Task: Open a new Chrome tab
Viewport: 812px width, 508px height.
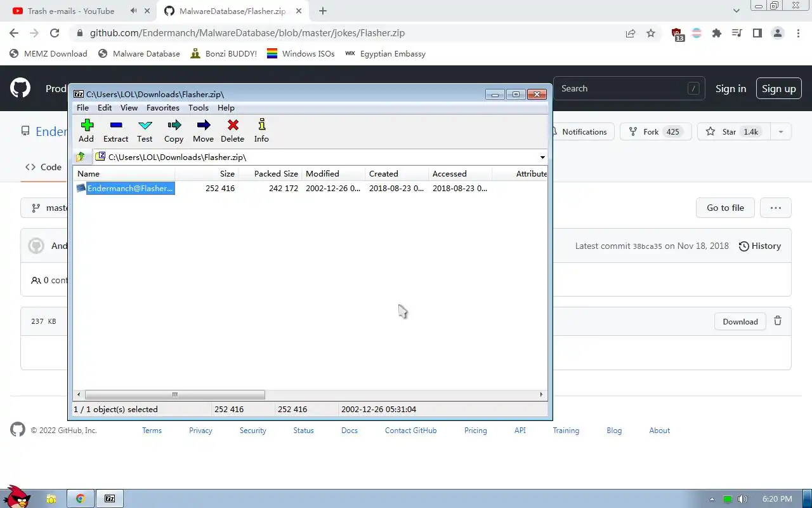Action: 323,11
